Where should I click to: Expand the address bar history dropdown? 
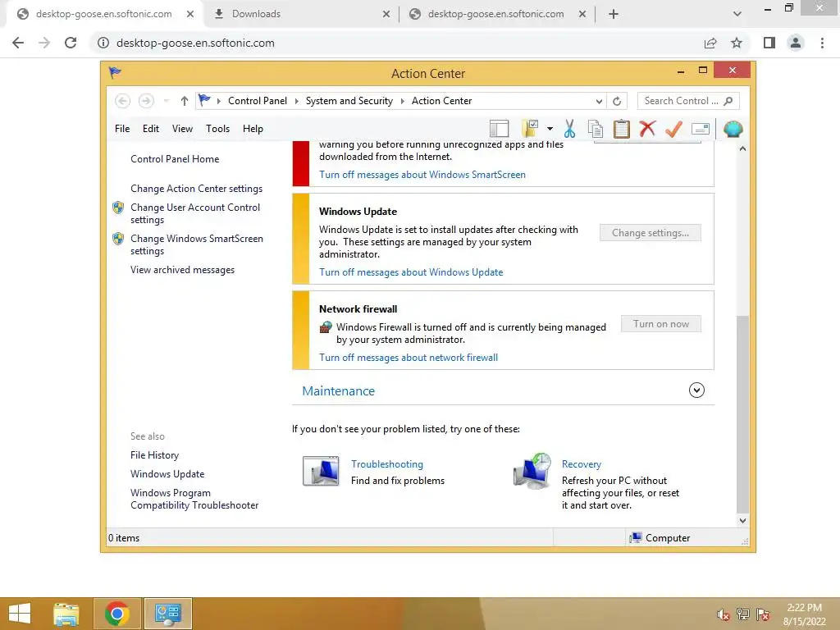pos(599,101)
